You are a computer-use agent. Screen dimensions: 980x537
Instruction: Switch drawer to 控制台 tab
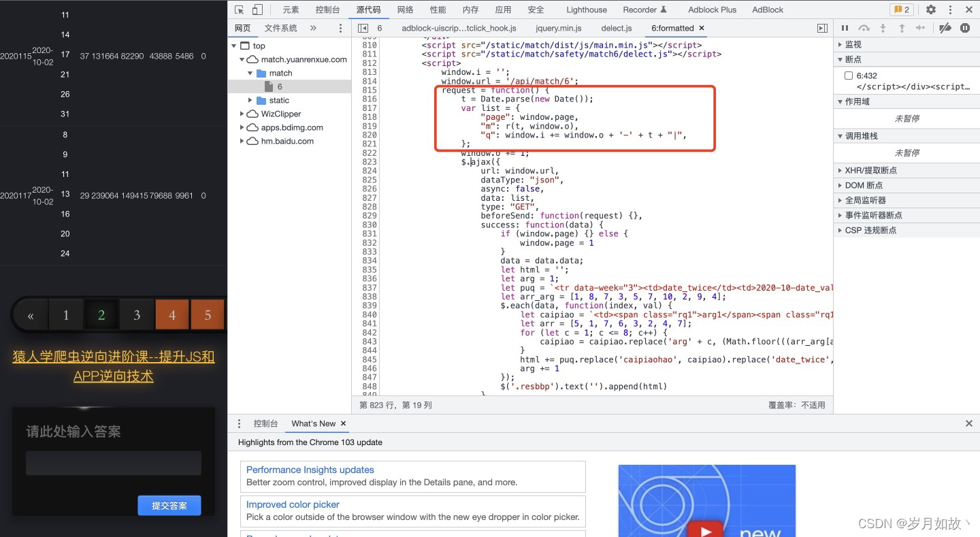click(265, 423)
